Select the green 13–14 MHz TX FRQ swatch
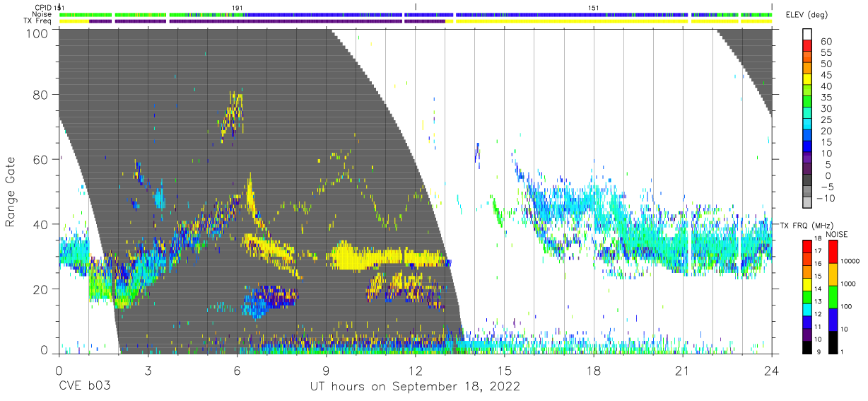This screenshot has height=401, width=868. pyautogui.click(x=807, y=296)
